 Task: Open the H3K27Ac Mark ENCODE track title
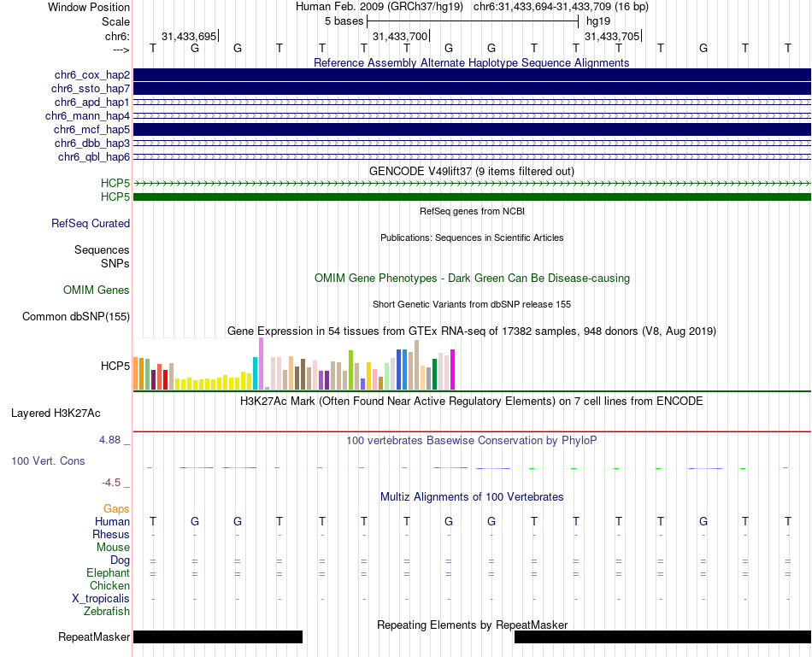[x=471, y=402]
